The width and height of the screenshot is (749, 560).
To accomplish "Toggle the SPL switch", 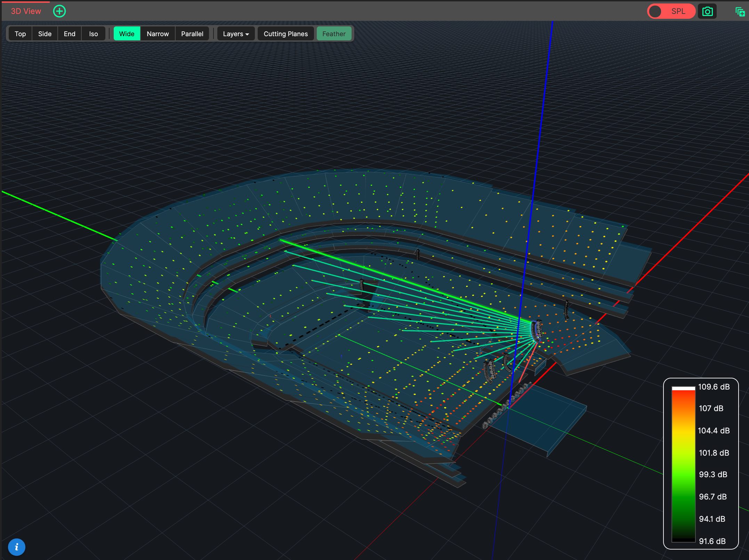I will pos(671,11).
